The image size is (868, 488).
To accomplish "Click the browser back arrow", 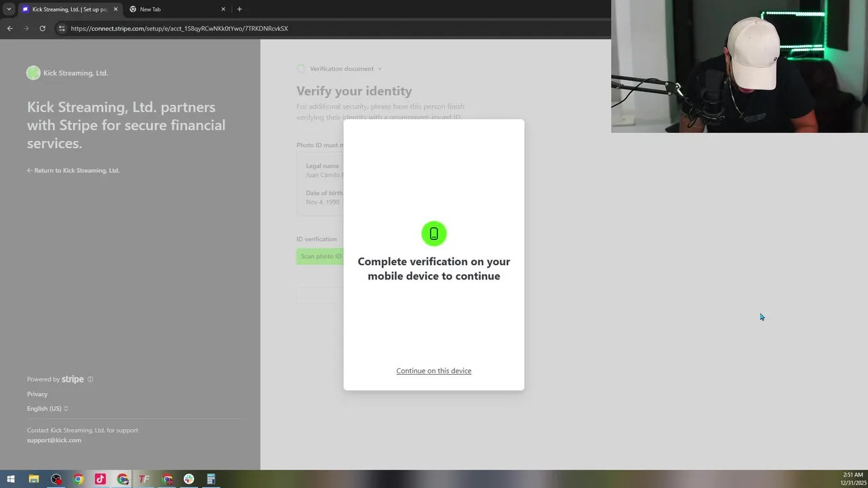I will click(9, 28).
